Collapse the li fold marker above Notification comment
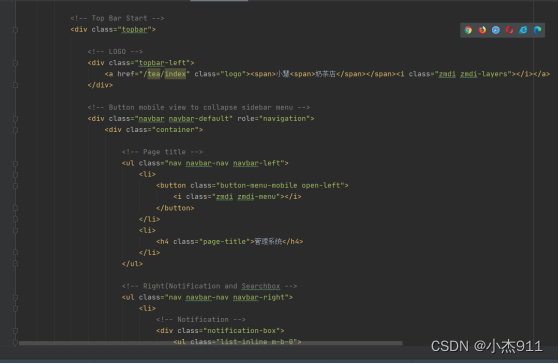Screen dimensions: 559x364 (15, 309)
